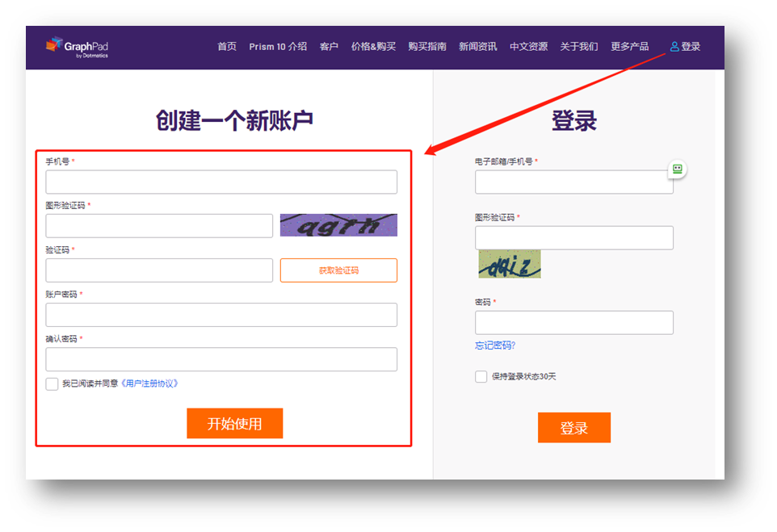Open the 《用户注册协议》 agreement link
Screen dimensions: 777x532
(x=150, y=383)
